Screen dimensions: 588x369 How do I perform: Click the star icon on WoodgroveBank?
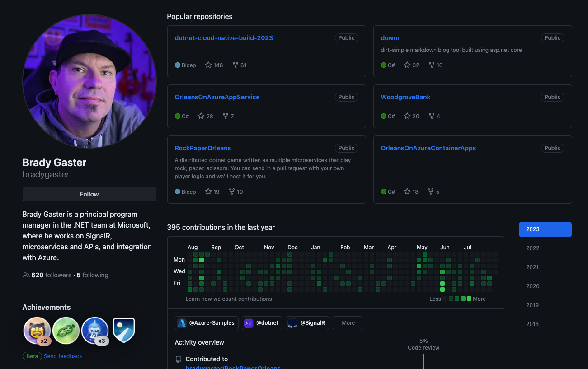(407, 116)
